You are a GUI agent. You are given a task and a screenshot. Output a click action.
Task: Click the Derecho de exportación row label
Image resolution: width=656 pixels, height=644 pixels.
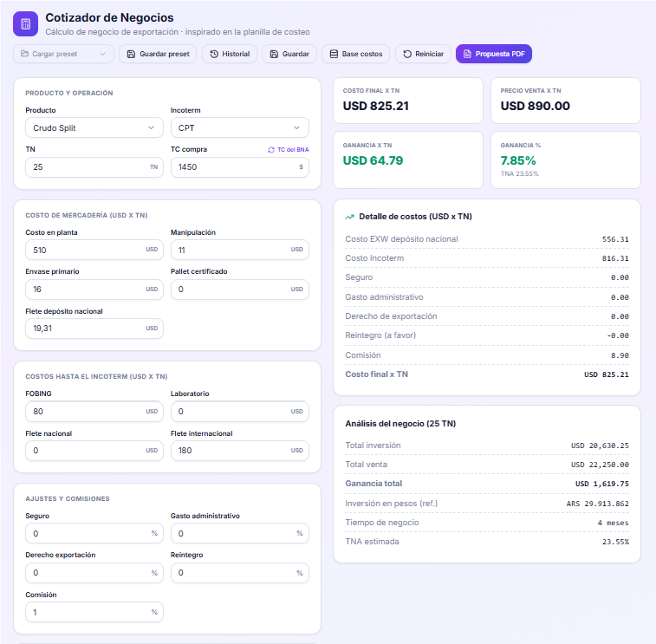(391, 316)
